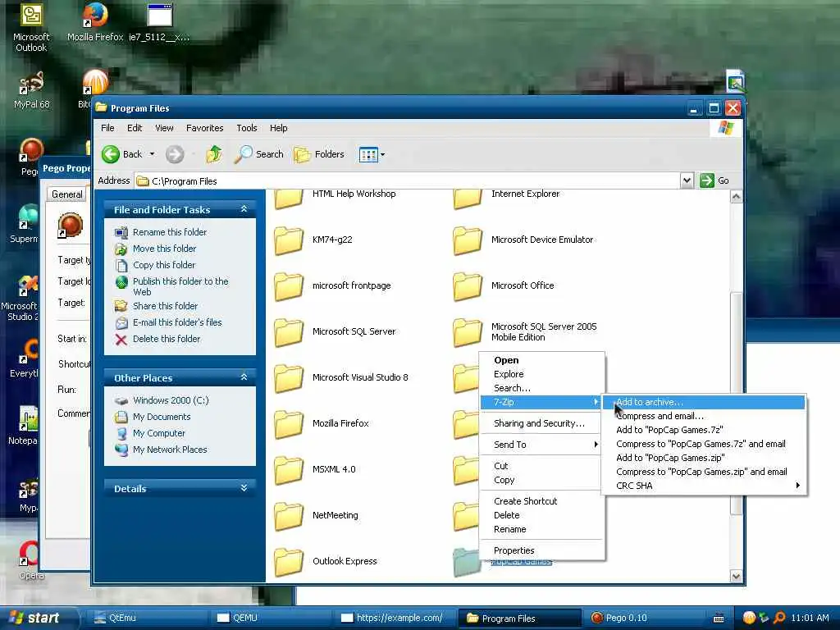Select the MSXML 4.0 folder icon
Image resolution: width=840 pixels, height=630 pixels.
coord(289,470)
